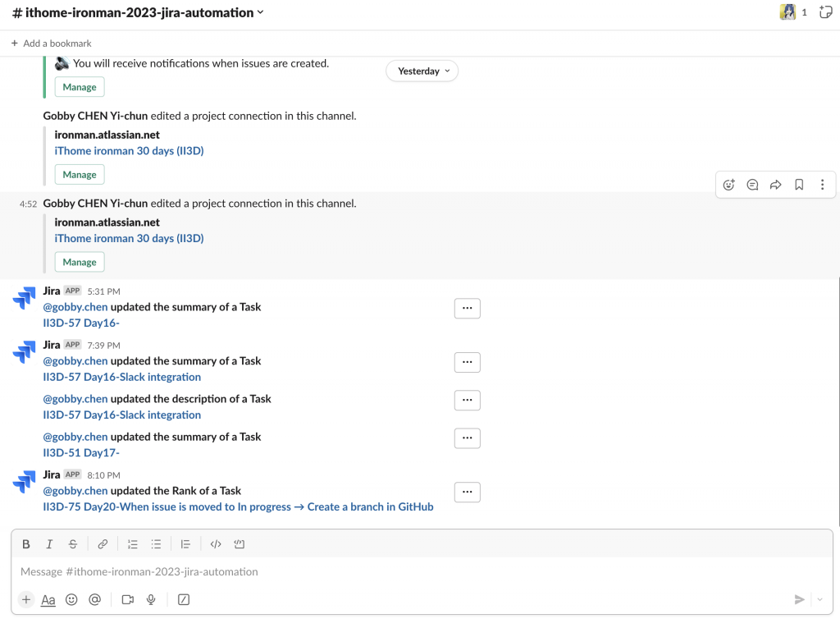Viewport: 840px width, 628px height.
Task: Open more actions for the Rank update message
Action: [x=467, y=493]
